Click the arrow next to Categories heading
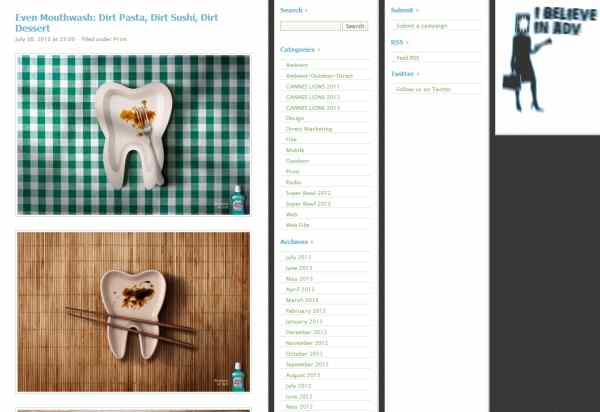The image size is (600, 412). pyautogui.click(x=319, y=50)
